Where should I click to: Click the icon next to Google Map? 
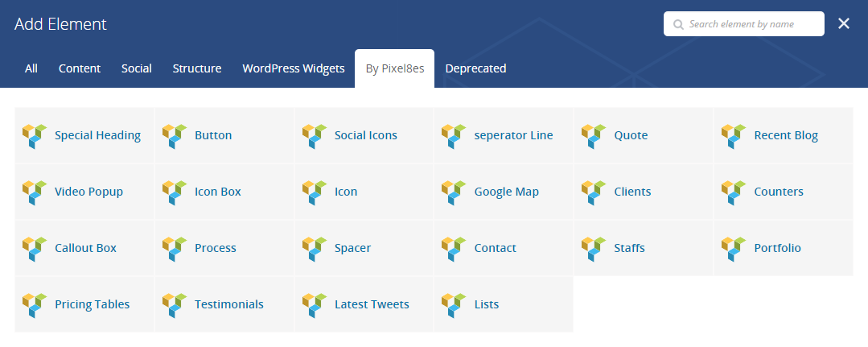coord(454,193)
